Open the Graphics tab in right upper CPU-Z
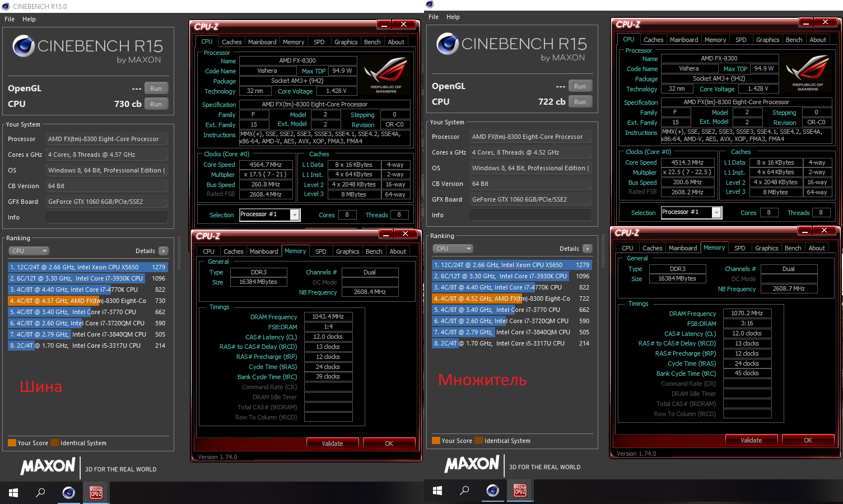This screenshot has height=504, width=843. pyautogui.click(x=768, y=40)
